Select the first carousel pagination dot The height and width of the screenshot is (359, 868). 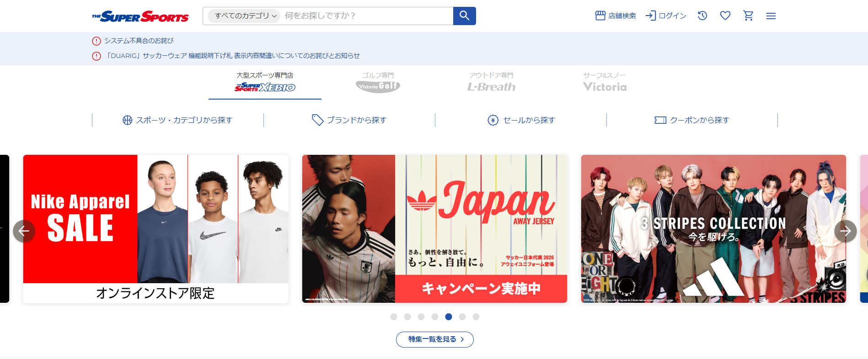coord(394,317)
